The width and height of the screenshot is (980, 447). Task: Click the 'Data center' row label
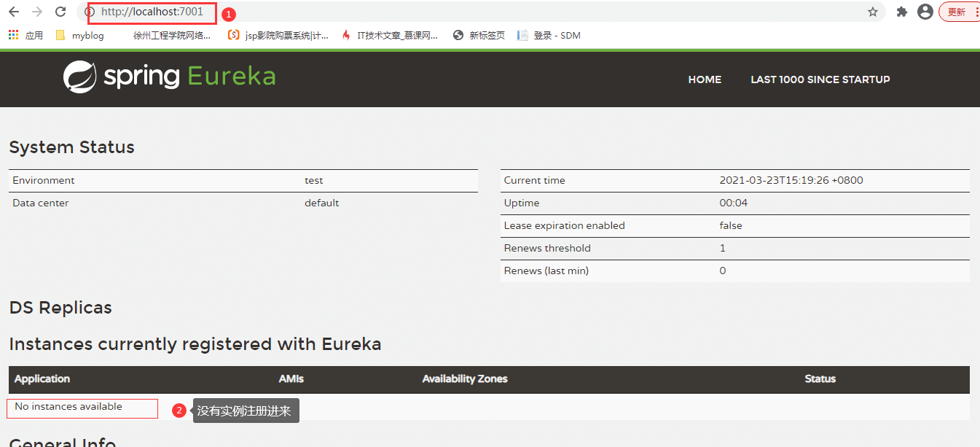tap(41, 203)
